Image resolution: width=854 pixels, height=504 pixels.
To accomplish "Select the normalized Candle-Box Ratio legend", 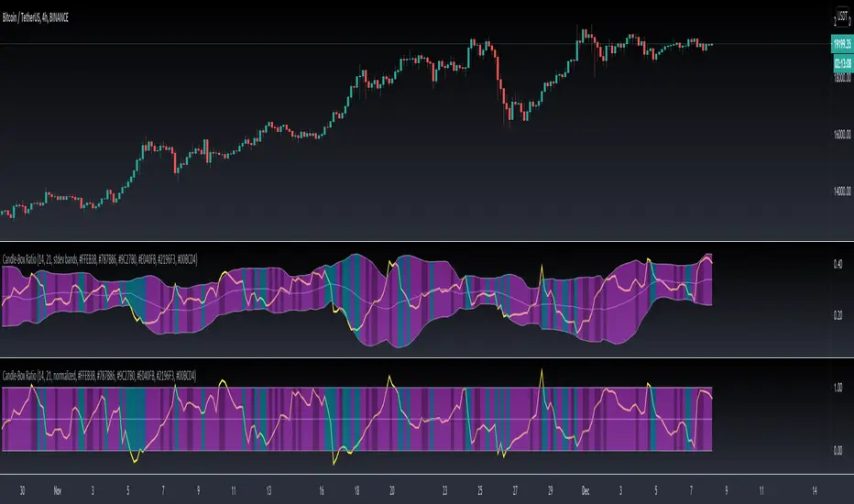I will click(x=99, y=376).
